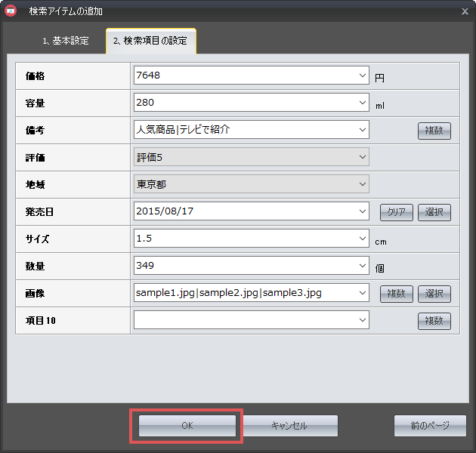476x453 pixels.
Task: Click 複数 button in 画像 row
Action: [x=396, y=294]
